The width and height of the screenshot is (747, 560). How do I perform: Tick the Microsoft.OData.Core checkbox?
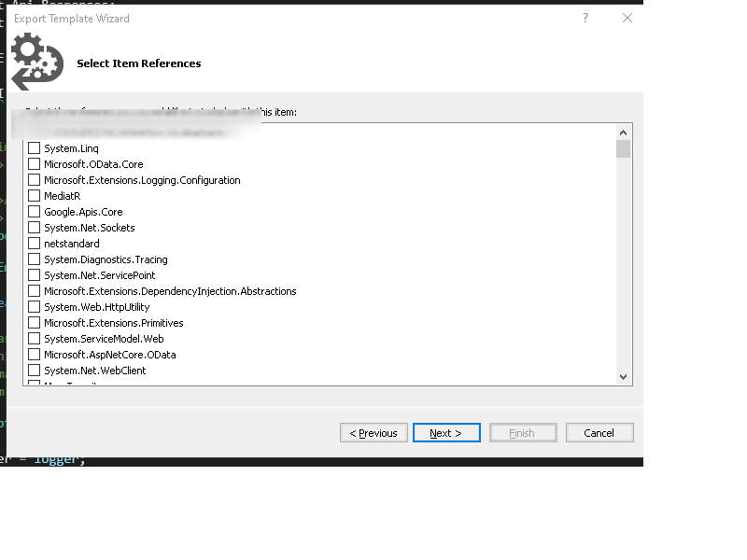(34, 164)
